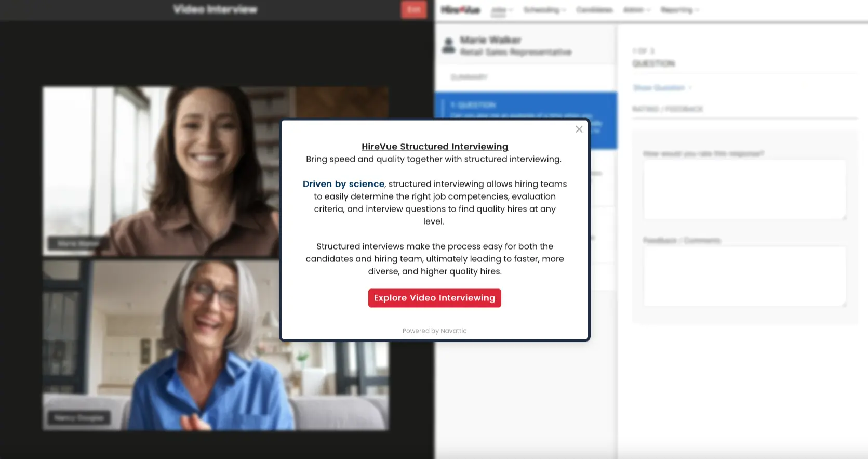Expand the Show Question toggle
Screen dimensions: 868x459
click(x=662, y=88)
